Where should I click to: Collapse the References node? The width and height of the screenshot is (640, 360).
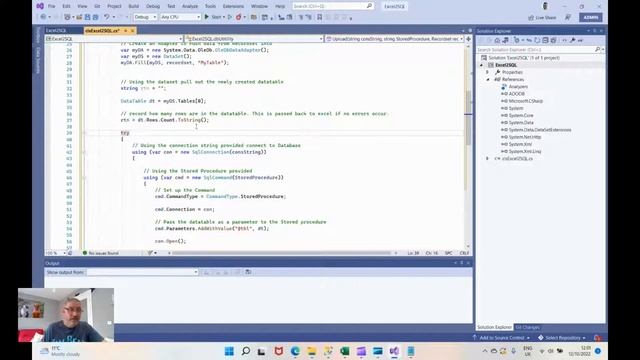pyautogui.click(x=488, y=80)
